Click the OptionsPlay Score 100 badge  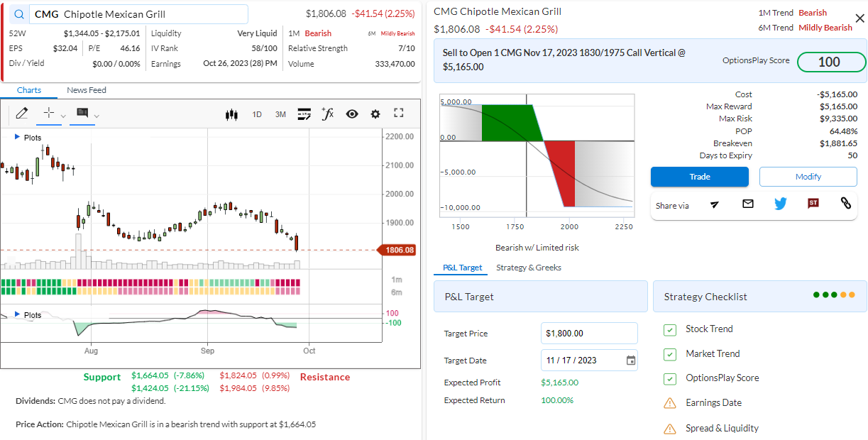[x=831, y=62]
